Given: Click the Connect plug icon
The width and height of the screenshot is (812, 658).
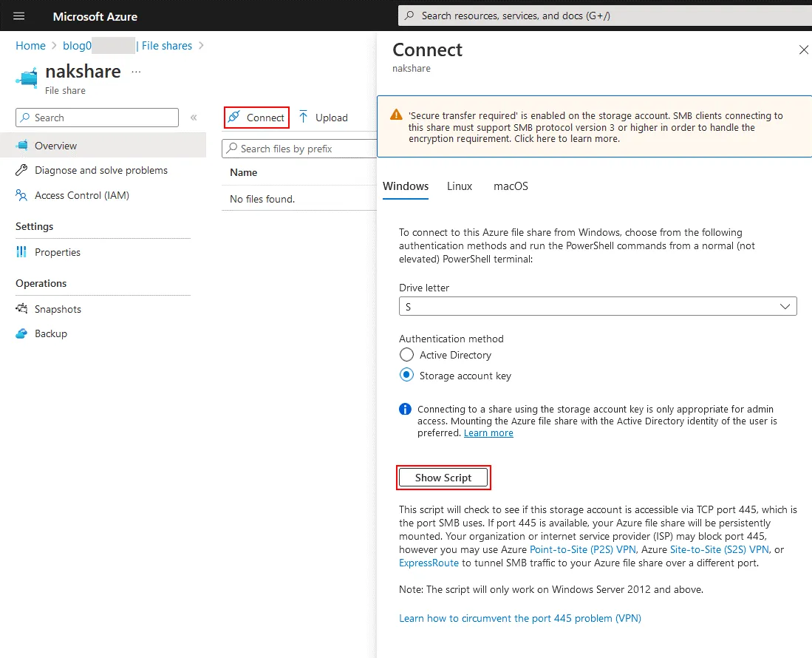Looking at the screenshot, I should pos(234,117).
